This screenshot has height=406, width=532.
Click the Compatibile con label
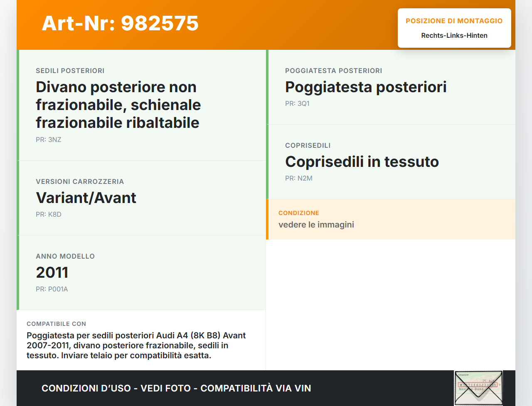pyautogui.click(x=57, y=324)
